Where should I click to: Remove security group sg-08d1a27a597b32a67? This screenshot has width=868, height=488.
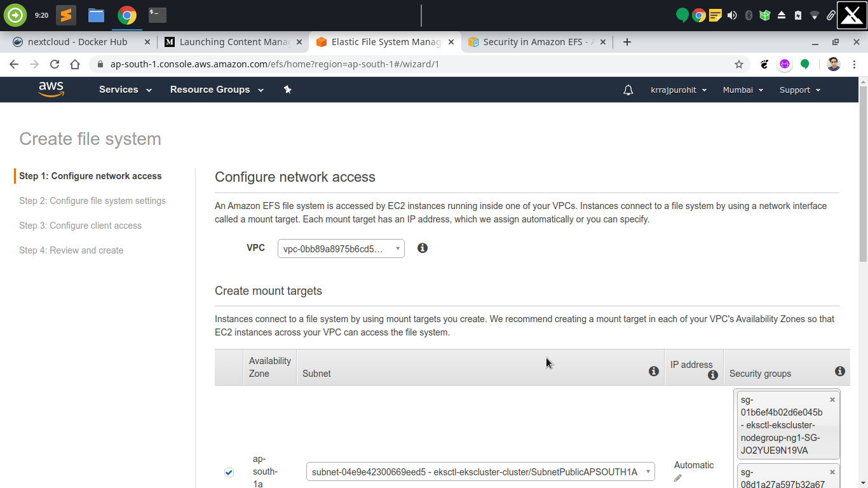(x=832, y=472)
